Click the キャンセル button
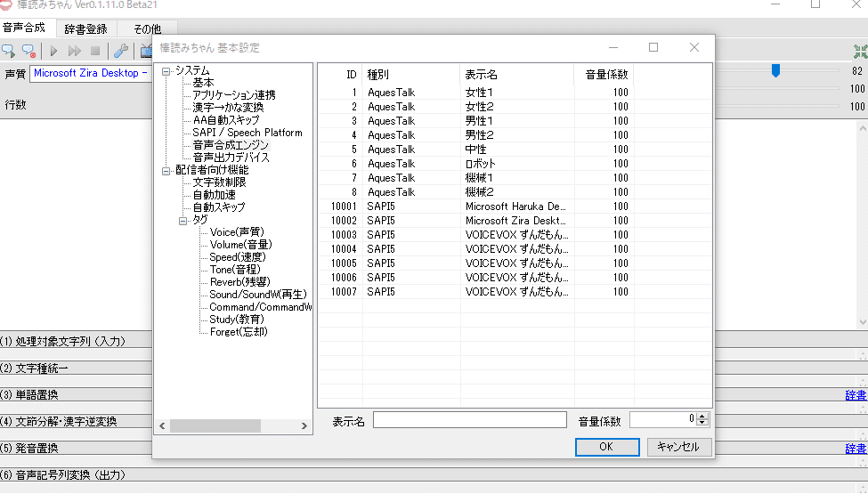 click(x=678, y=447)
